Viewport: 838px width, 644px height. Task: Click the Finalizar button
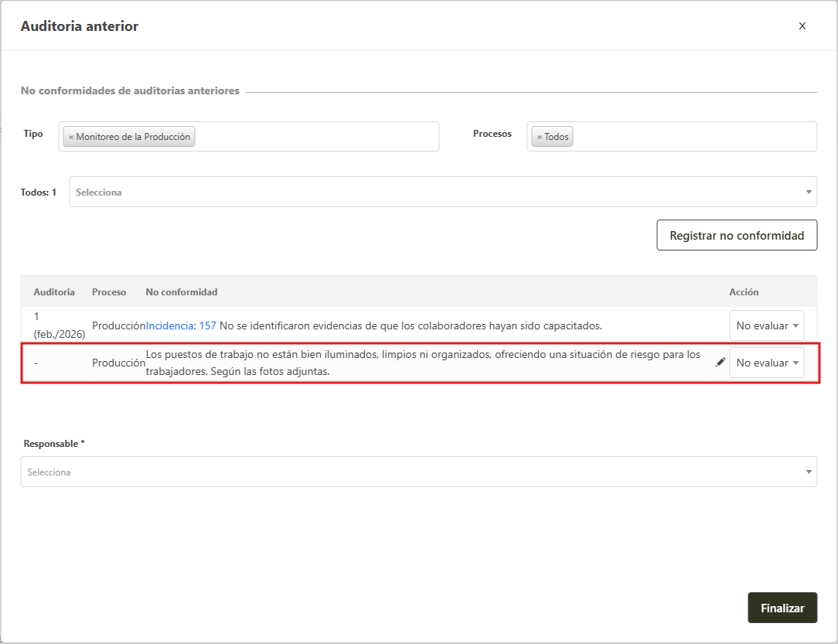point(782,608)
